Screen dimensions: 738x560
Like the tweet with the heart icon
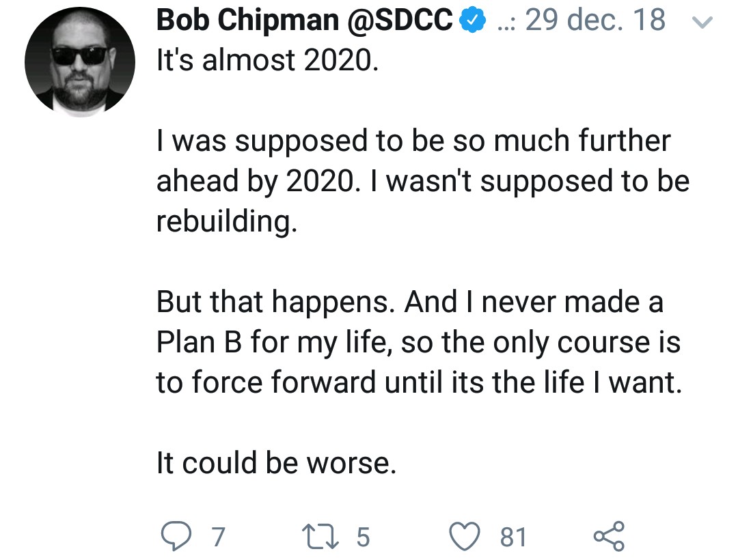tap(465, 537)
